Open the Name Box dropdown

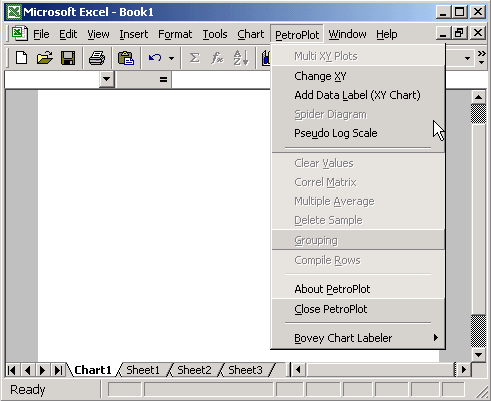coord(106,79)
